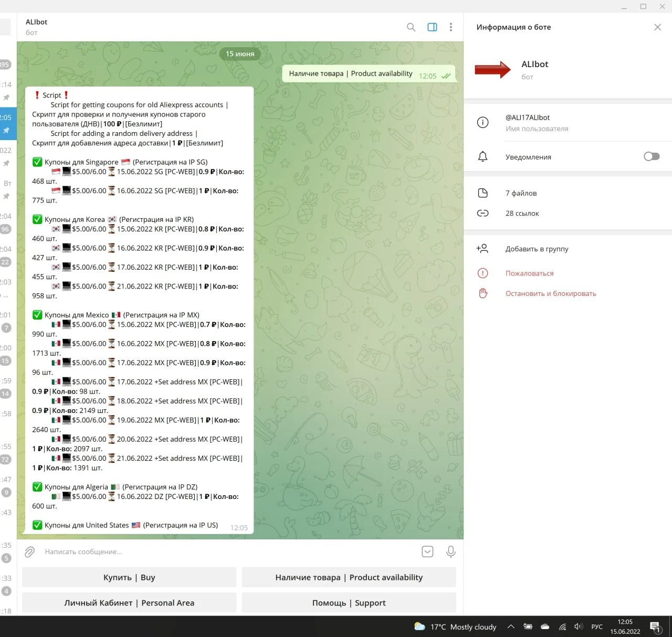The width and height of the screenshot is (672, 637).
Task: Click the file icon beside 7 файлов
Action: pos(482,193)
